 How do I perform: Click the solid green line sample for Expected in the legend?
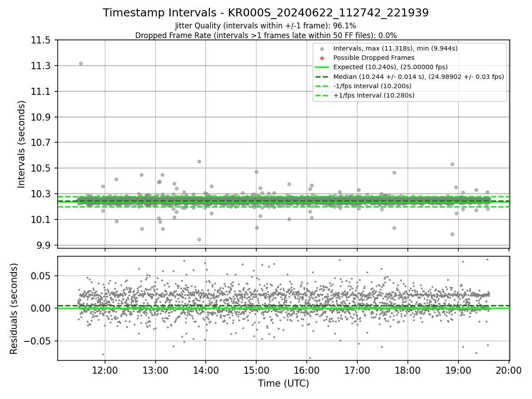[322, 67]
